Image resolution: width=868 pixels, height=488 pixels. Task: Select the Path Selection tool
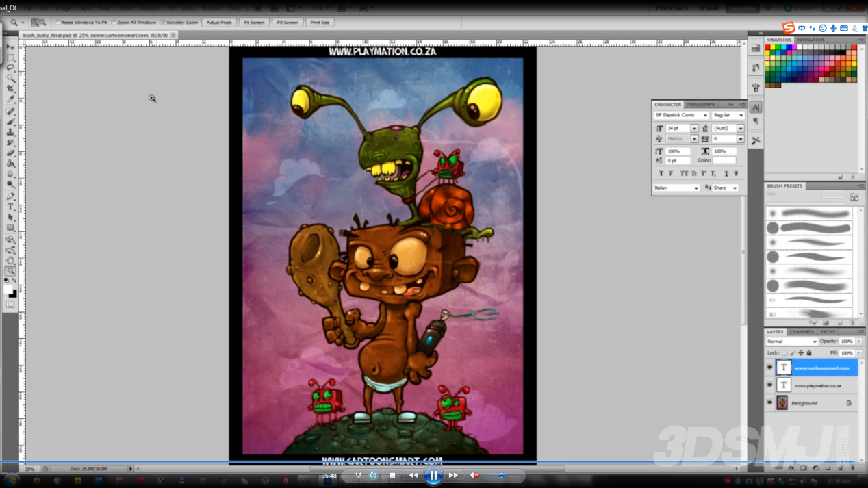tap(10, 217)
